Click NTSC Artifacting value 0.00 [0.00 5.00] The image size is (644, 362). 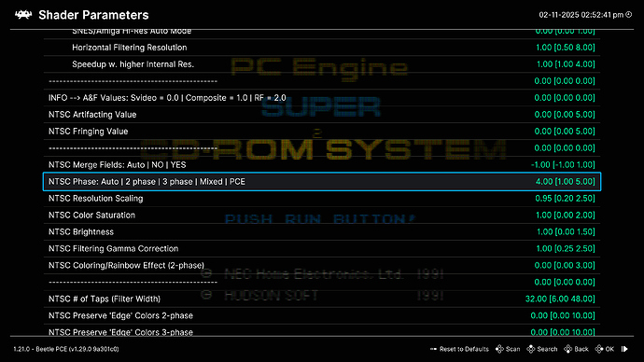point(565,115)
